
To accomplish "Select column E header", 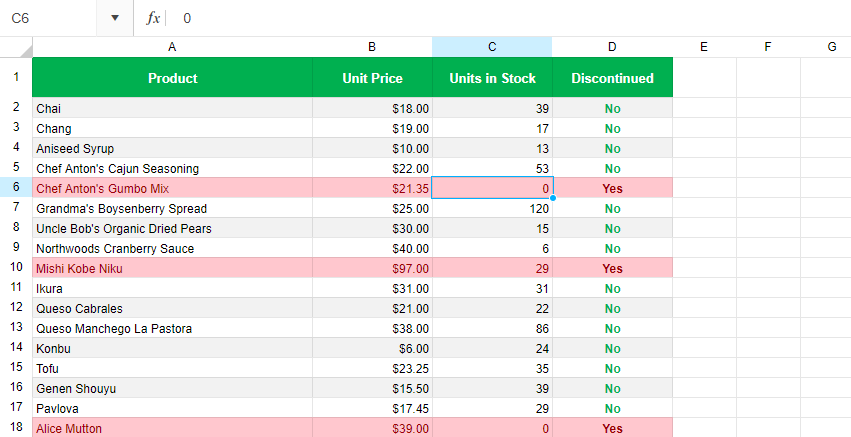I will click(704, 47).
